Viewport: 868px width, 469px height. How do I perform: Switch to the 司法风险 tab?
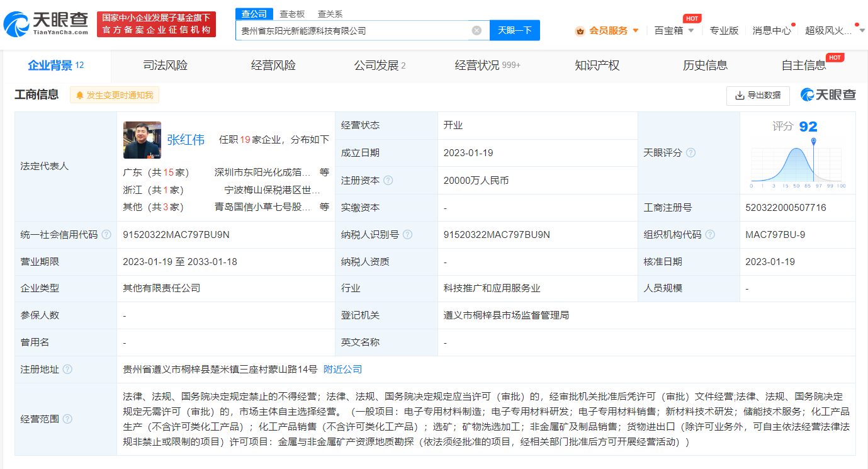(x=165, y=65)
